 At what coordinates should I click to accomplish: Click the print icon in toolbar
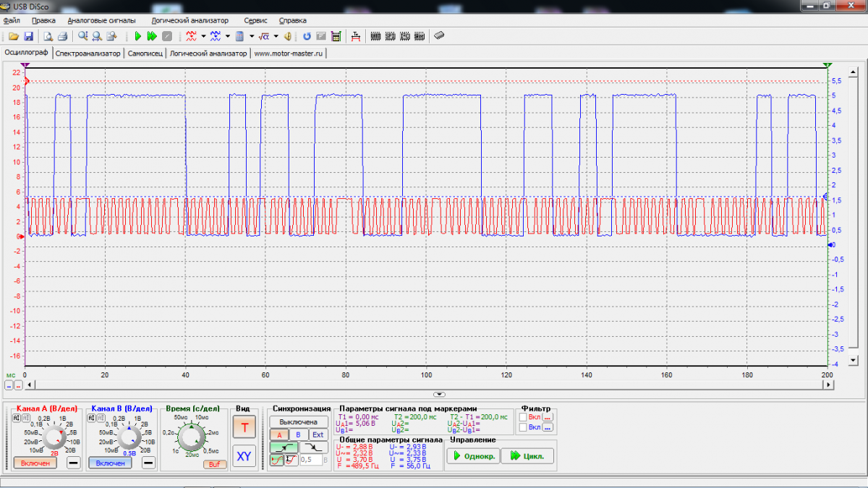(x=62, y=36)
